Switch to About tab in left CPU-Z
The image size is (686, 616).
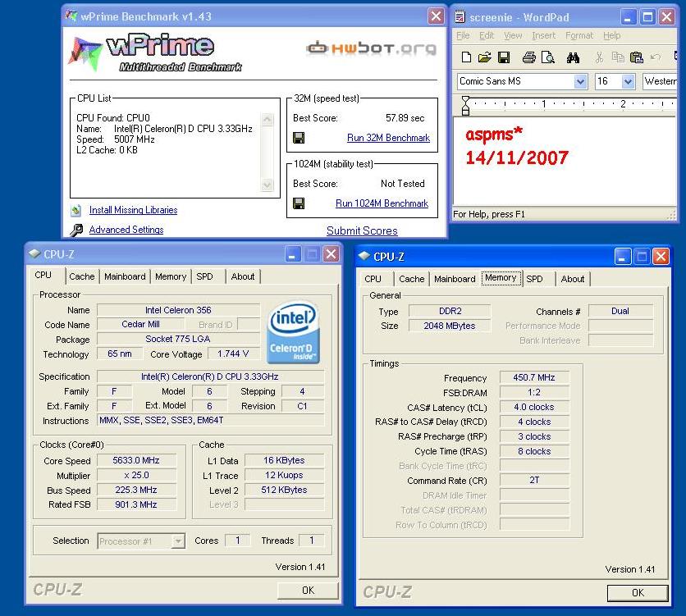243,276
